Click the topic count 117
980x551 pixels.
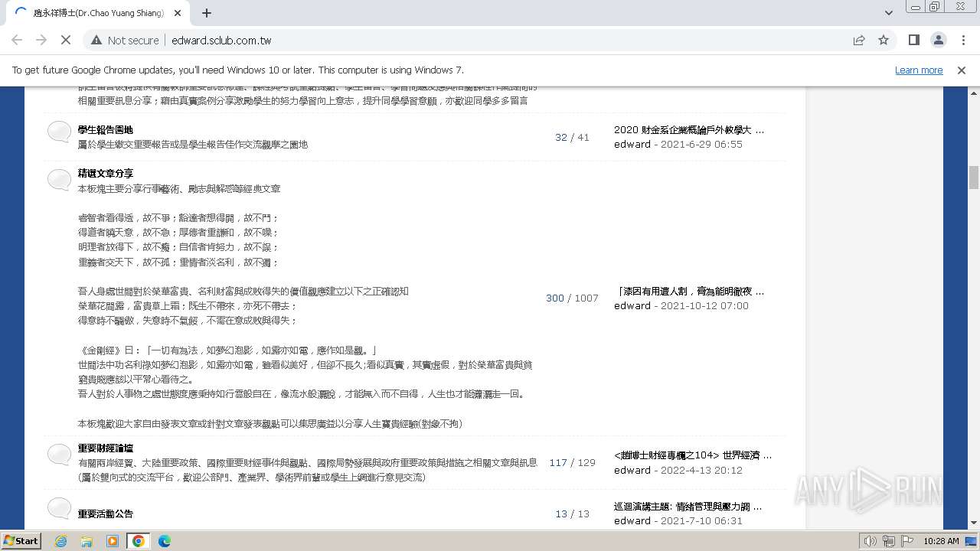point(558,462)
